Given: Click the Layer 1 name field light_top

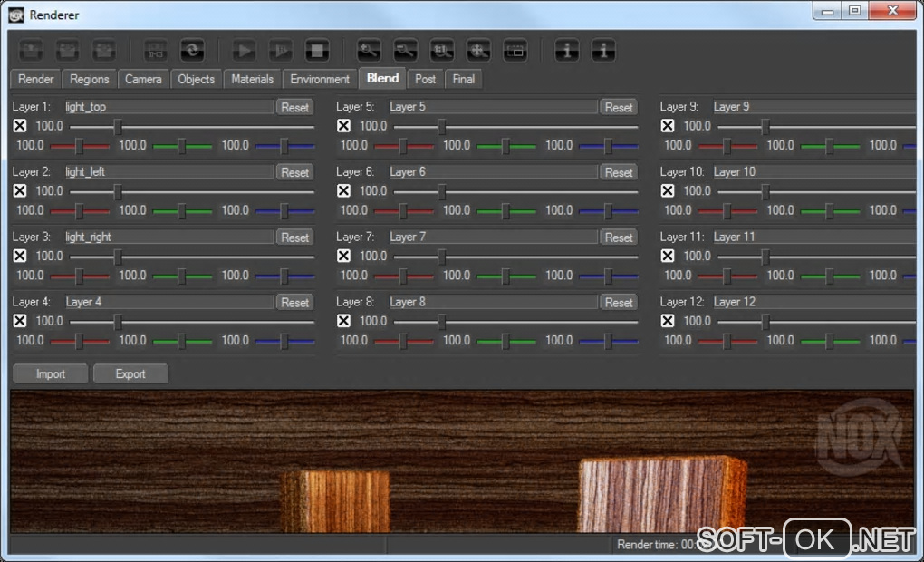Looking at the screenshot, I should tap(168, 107).
